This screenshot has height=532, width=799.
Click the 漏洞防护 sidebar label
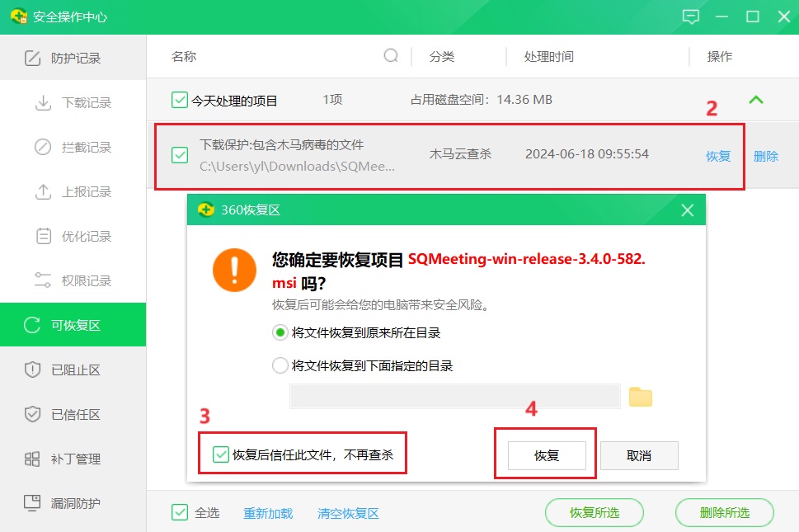[x=75, y=503]
